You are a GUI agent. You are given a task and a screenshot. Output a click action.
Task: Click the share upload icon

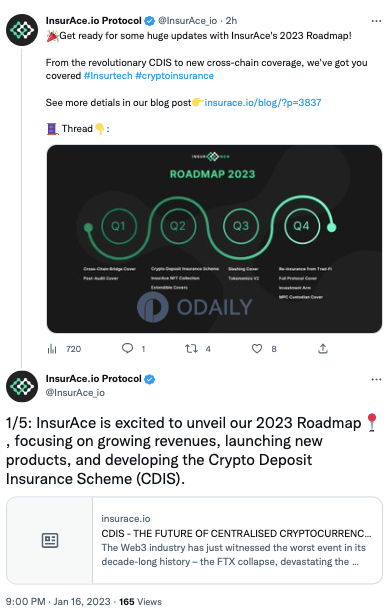click(323, 348)
